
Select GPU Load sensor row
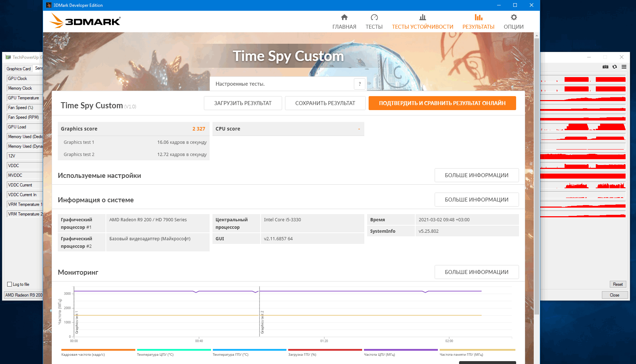(25, 127)
